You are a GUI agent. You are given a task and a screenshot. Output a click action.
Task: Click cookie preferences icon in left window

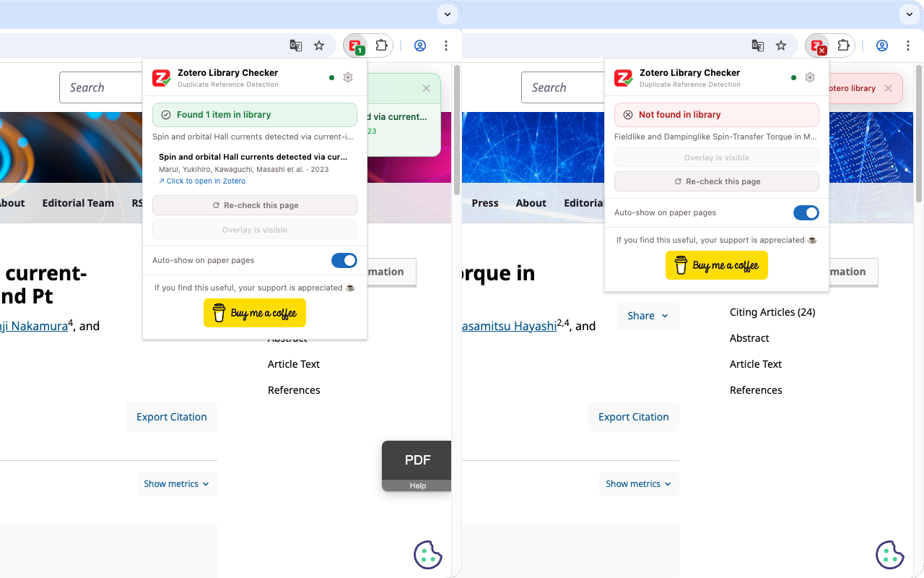(427, 554)
